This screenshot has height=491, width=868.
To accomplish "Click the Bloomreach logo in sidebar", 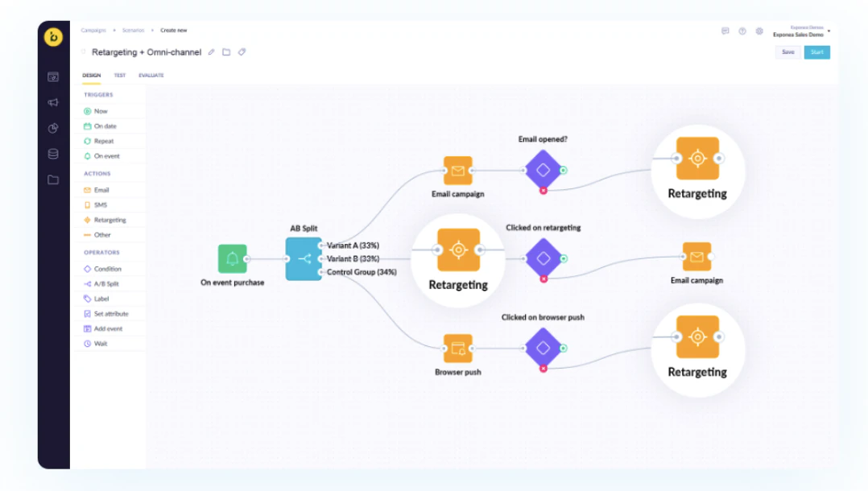I will coord(53,37).
